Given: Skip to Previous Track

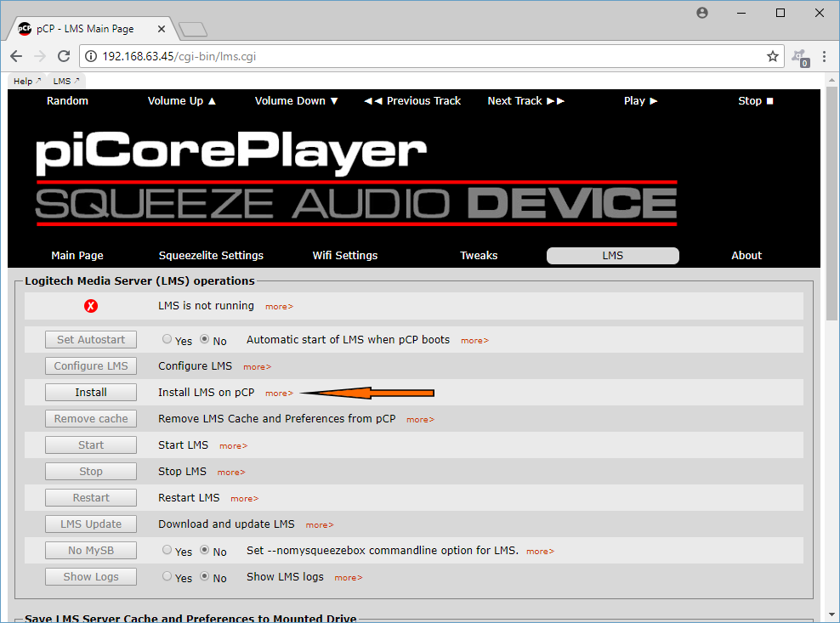Looking at the screenshot, I should coord(412,100).
